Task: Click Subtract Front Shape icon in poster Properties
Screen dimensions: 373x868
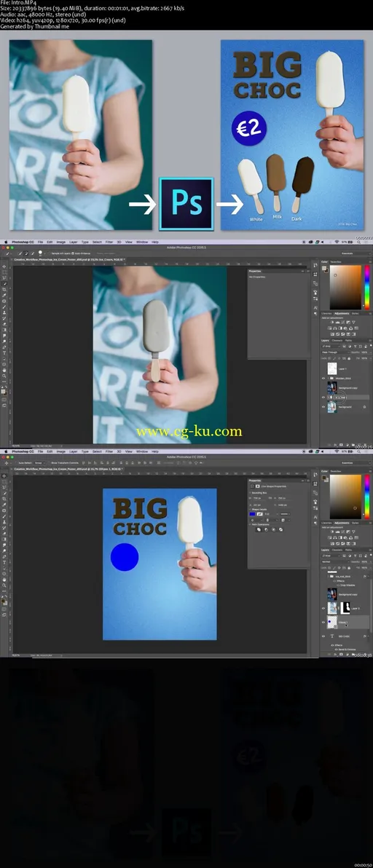Action: 266,529
